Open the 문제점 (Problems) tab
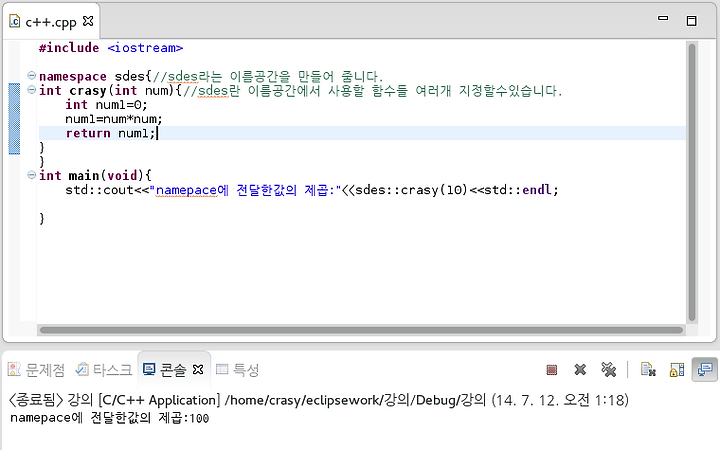Screen dimensions: 720x450 [x=37, y=370]
